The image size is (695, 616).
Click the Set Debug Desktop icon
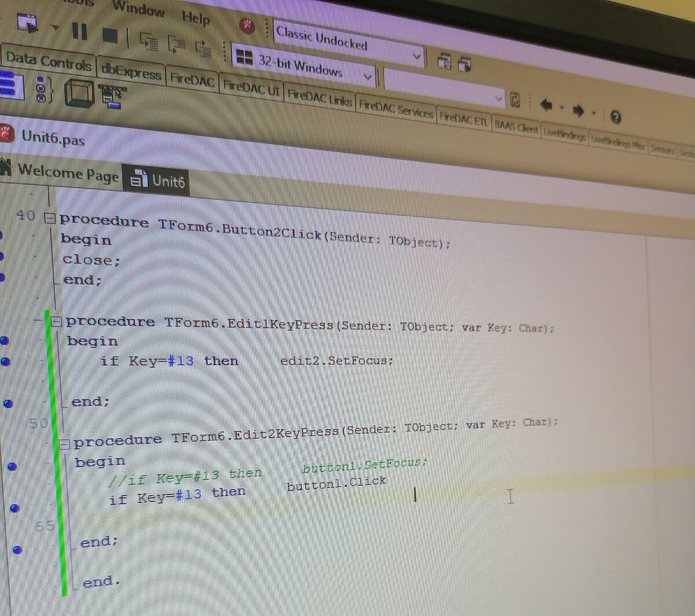[x=464, y=64]
